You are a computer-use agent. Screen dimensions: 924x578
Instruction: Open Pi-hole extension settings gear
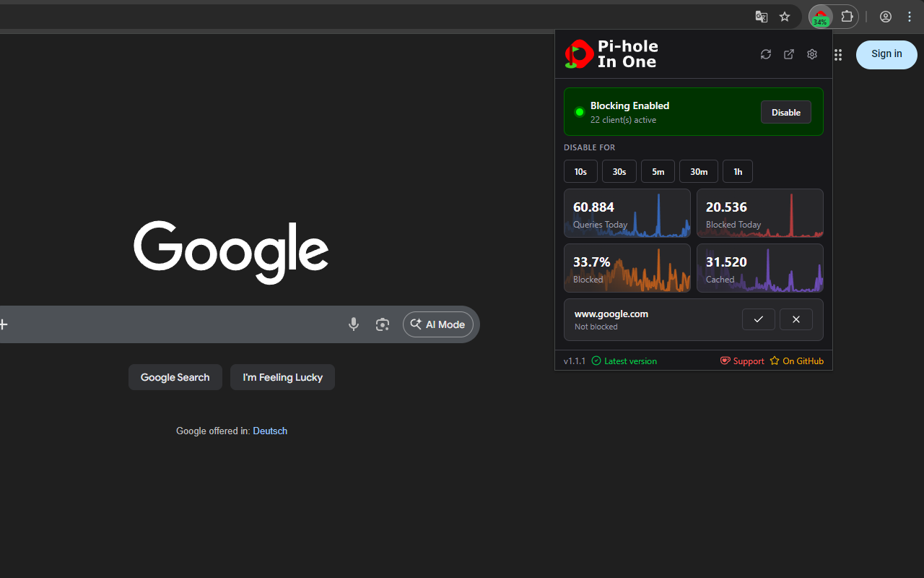tap(812, 54)
